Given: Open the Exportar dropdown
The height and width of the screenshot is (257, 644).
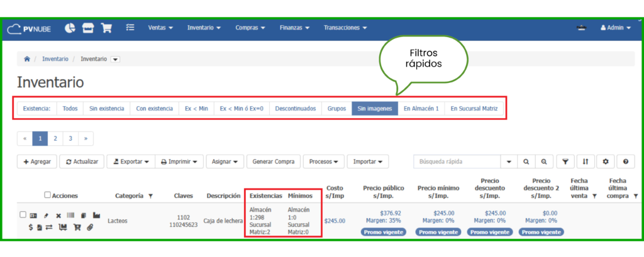Looking at the screenshot, I should click(x=131, y=161).
